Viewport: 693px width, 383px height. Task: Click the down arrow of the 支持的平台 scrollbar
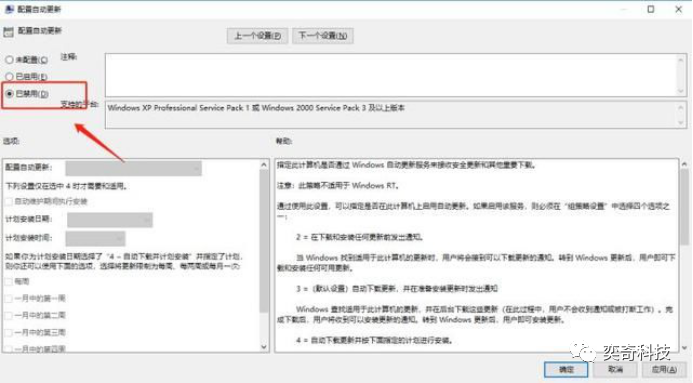coord(681,123)
